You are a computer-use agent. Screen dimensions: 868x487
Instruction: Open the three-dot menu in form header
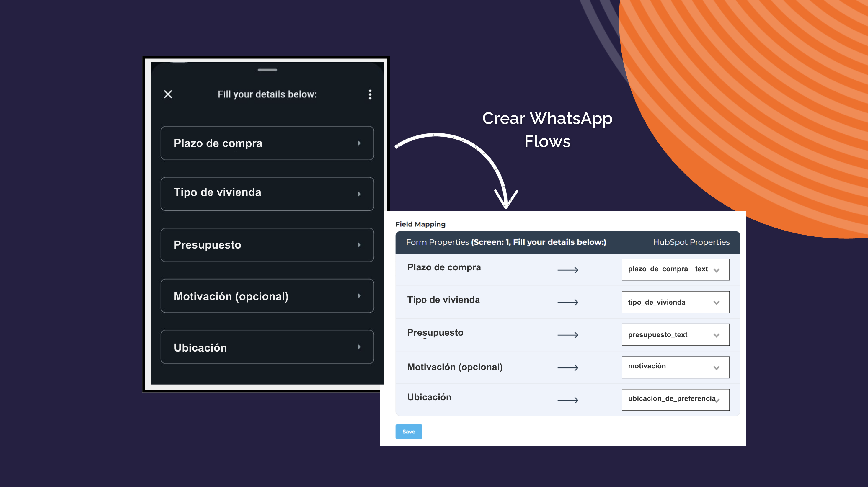coord(370,94)
